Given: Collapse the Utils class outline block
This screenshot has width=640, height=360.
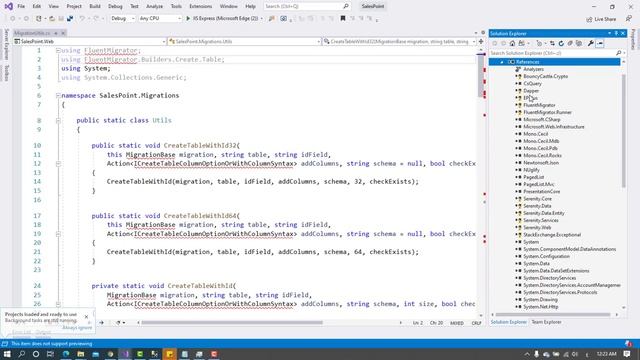Looking at the screenshot, I should click(x=58, y=120).
